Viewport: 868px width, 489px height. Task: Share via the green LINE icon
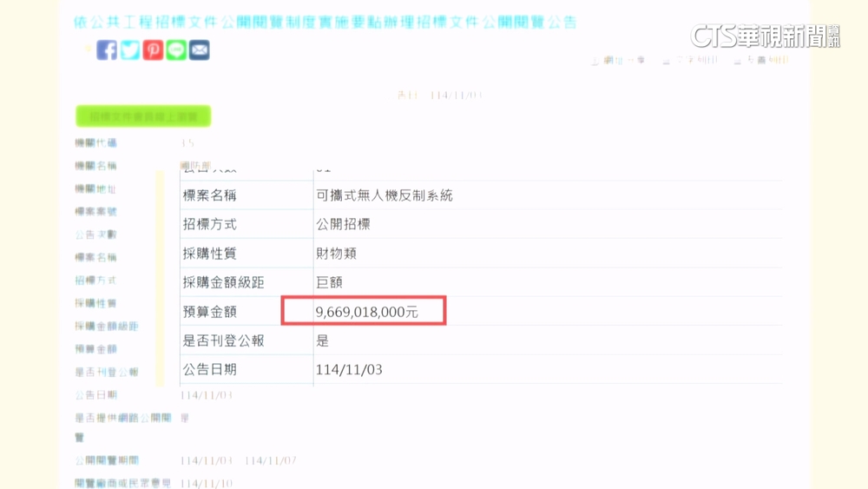[x=176, y=50]
